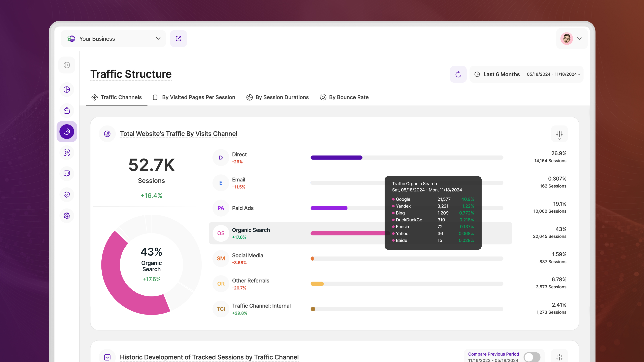Click Historic Development of Tracked Sessions heading
The height and width of the screenshot is (362, 644).
209,357
